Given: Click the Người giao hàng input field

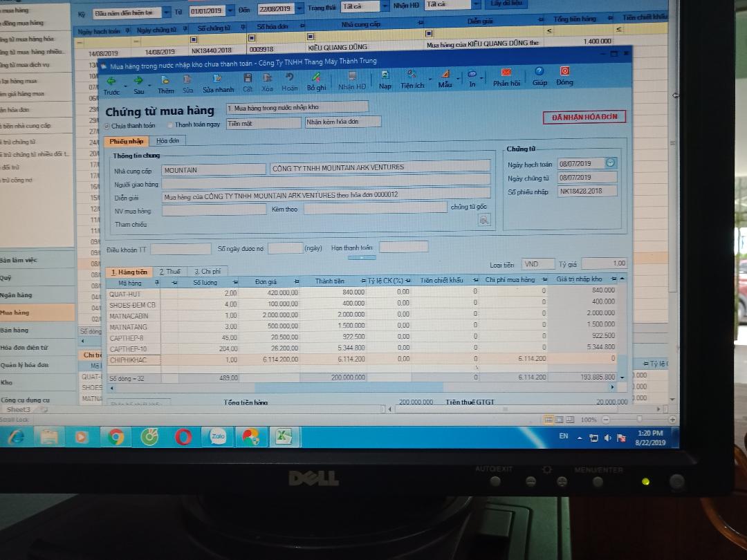Looking at the screenshot, I should 325,183.
